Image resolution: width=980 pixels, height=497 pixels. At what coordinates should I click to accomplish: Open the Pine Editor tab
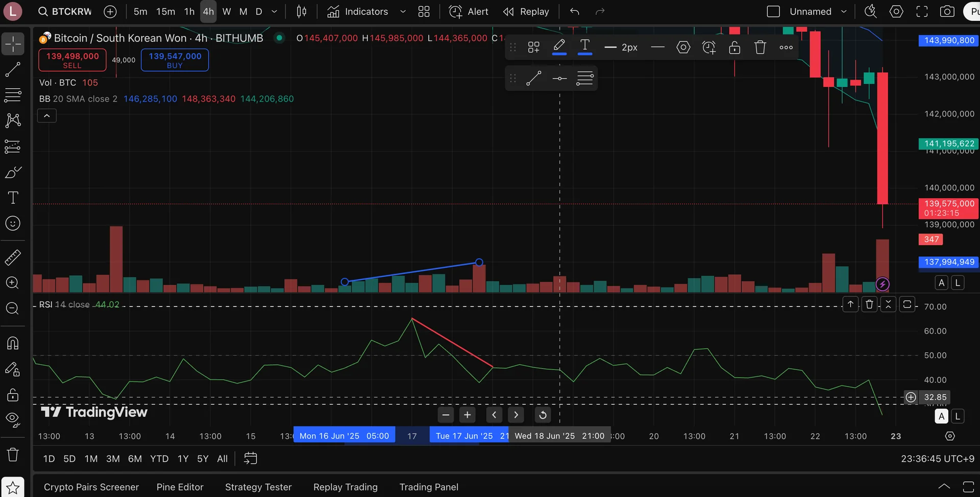coord(180,487)
